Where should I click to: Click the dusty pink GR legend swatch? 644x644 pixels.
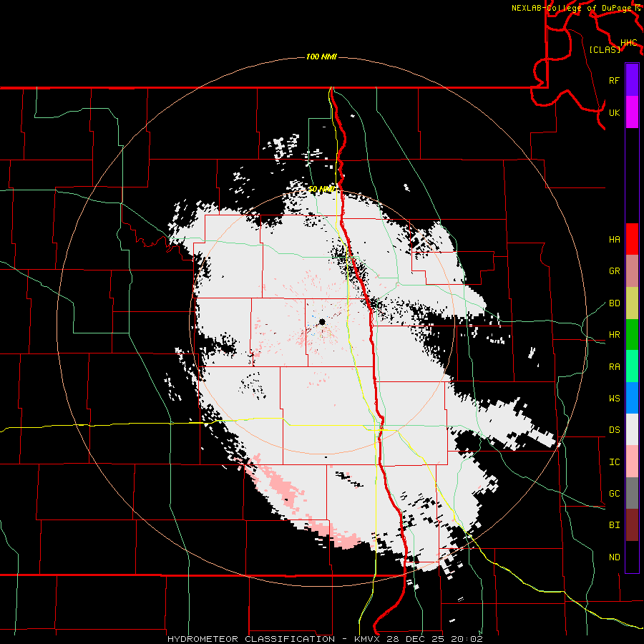(x=632, y=271)
